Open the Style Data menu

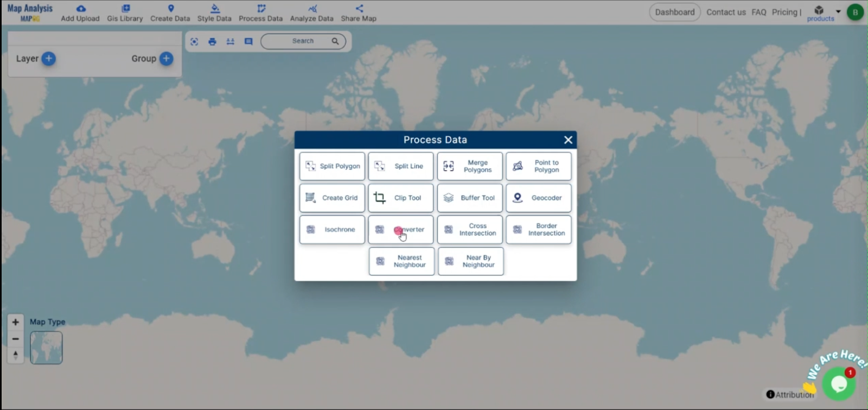[x=214, y=13]
